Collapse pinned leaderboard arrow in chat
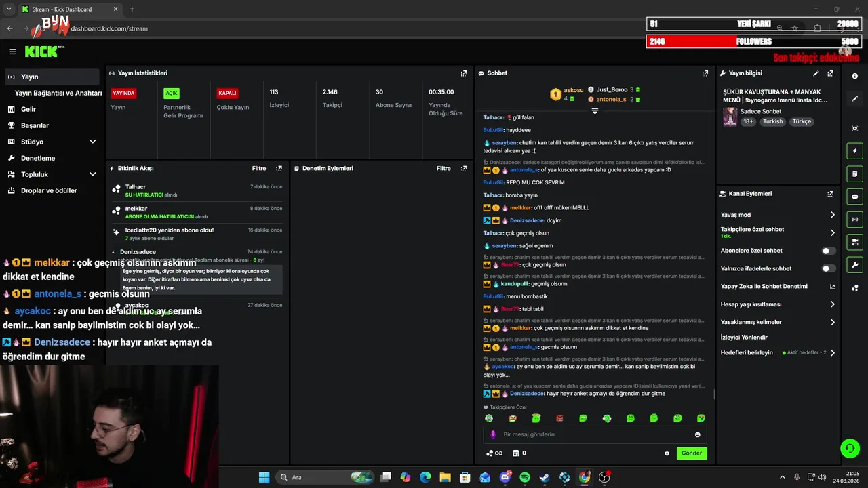 click(595, 111)
